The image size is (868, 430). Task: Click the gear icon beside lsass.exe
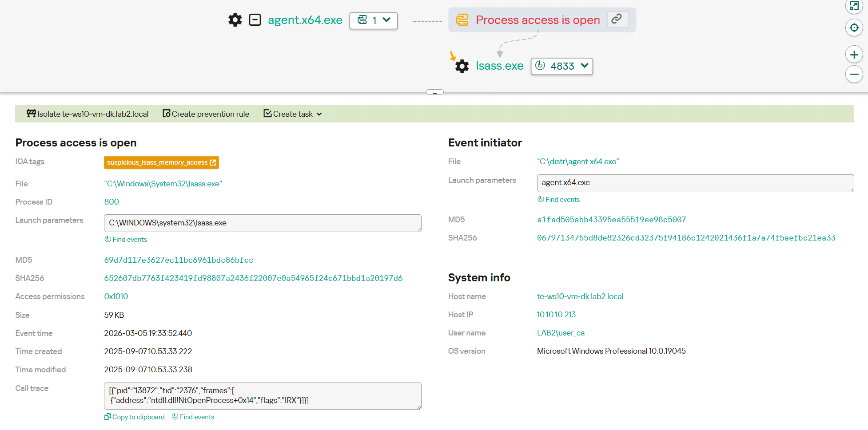pyautogui.click(x=462, y=66)
